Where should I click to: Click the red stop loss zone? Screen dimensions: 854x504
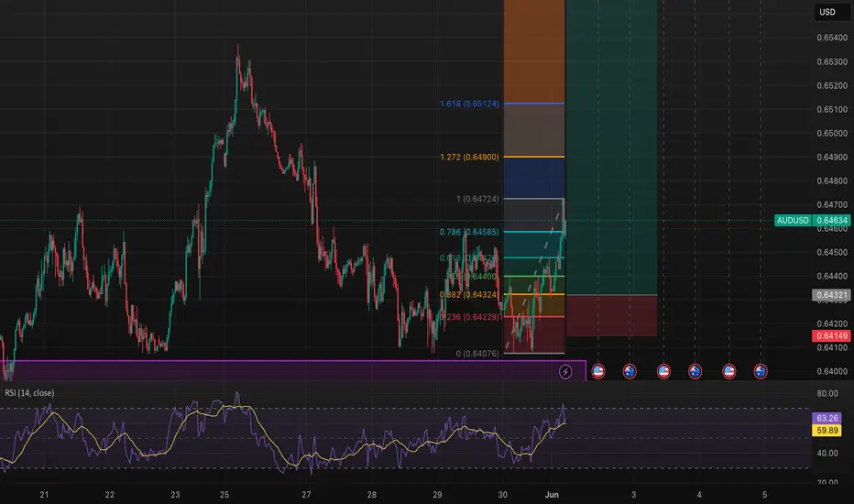point(611,316)
